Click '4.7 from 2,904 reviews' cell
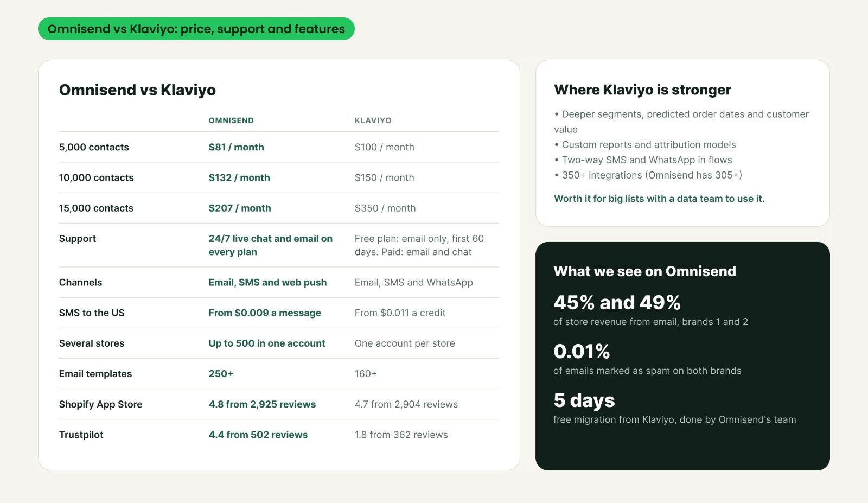868x503 pixels. click(406, 404)
